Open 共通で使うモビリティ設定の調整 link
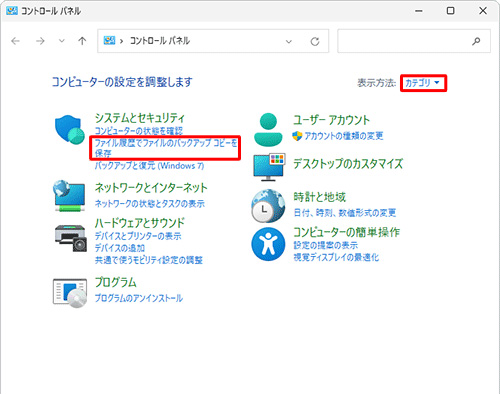 click(149, 260)
